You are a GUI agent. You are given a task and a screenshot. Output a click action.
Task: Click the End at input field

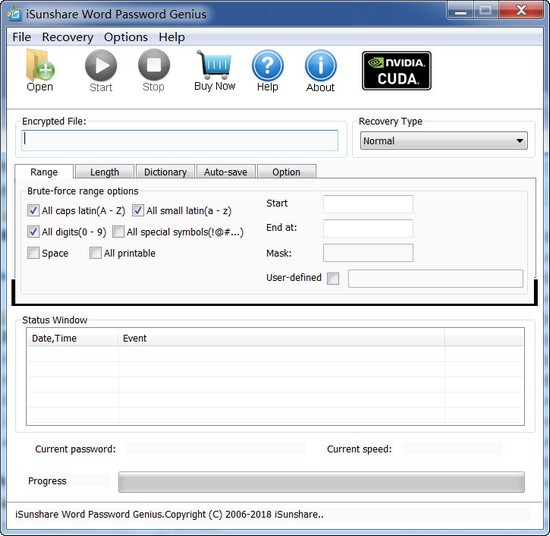tap(368, 229)
